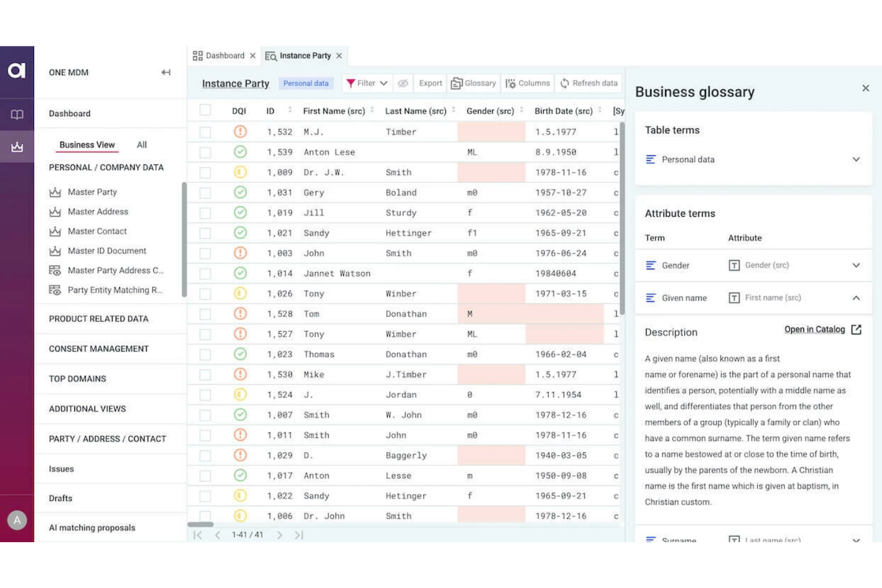Click the DQI icon for row 1,524
The image size is (882, 588).
[x=240, y=394]
